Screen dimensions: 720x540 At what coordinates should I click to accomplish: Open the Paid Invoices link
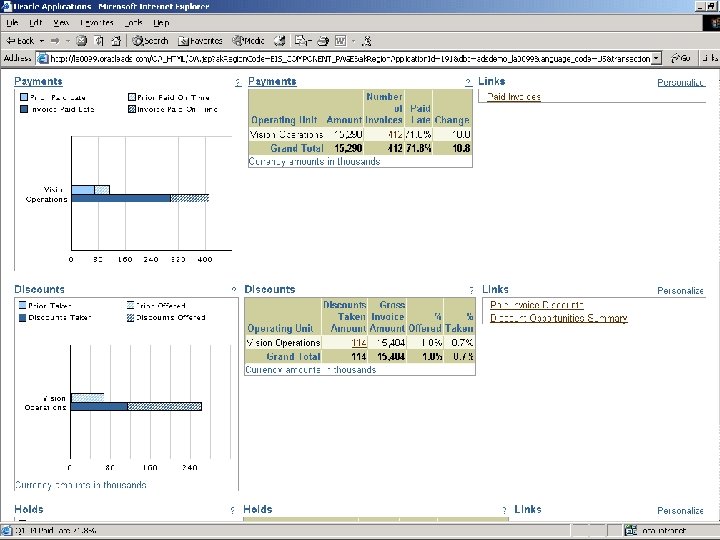[x=514, y=97]
